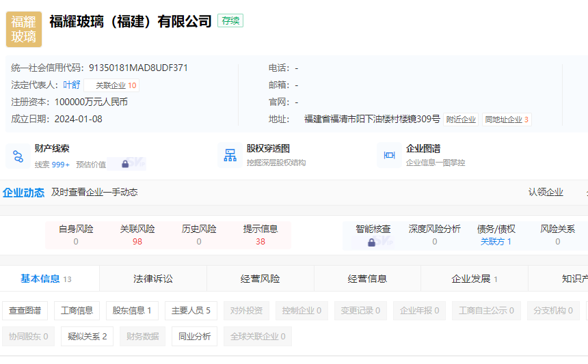Click 认领企业 link

(546, 192)
